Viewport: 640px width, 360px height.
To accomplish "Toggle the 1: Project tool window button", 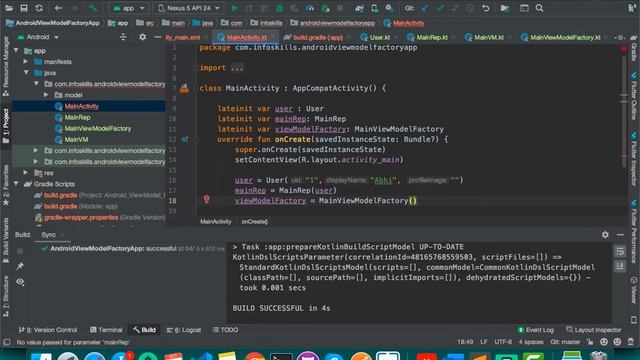I will pos(6,125).
